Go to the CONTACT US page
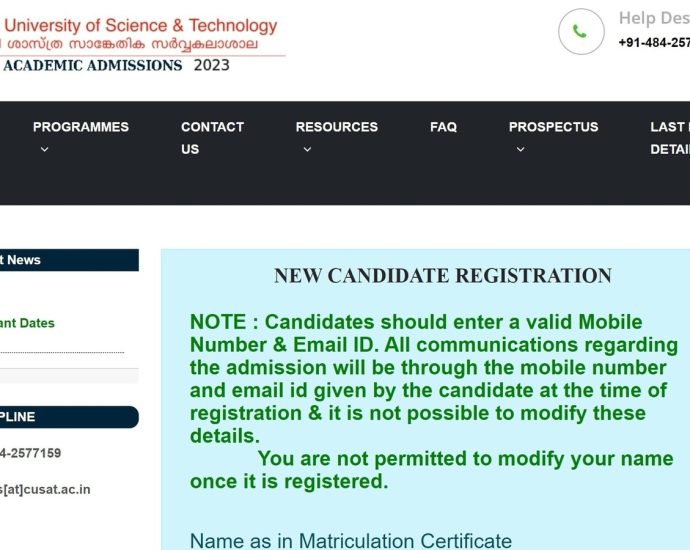This screenshot has width=690, height=550. pos(212,138)
